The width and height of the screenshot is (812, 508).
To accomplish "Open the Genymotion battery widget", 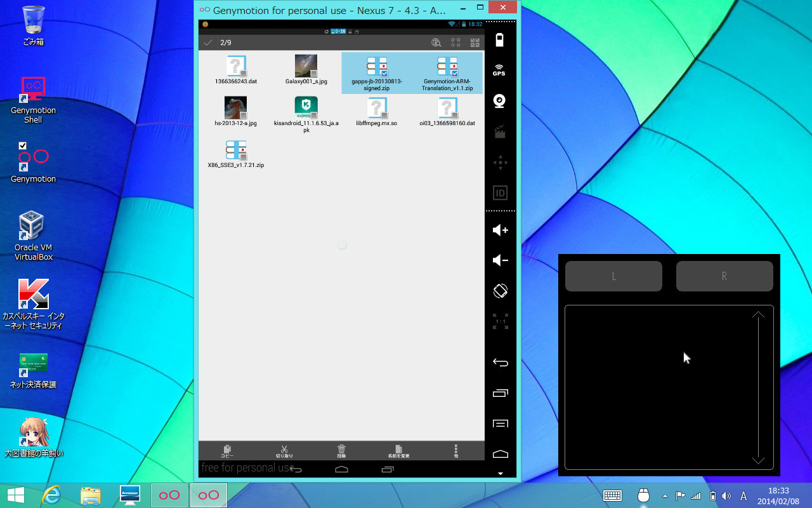I will point(500,40).
